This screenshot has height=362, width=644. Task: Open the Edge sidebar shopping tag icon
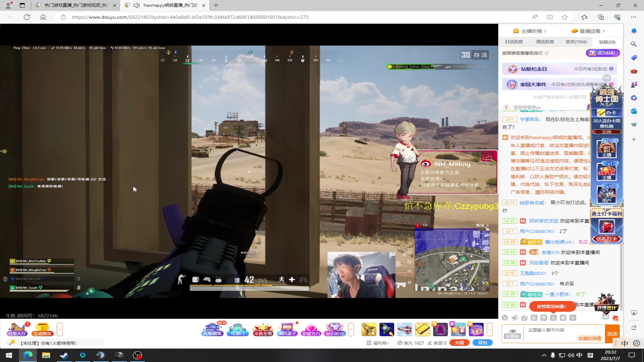(x=634, y=58)
